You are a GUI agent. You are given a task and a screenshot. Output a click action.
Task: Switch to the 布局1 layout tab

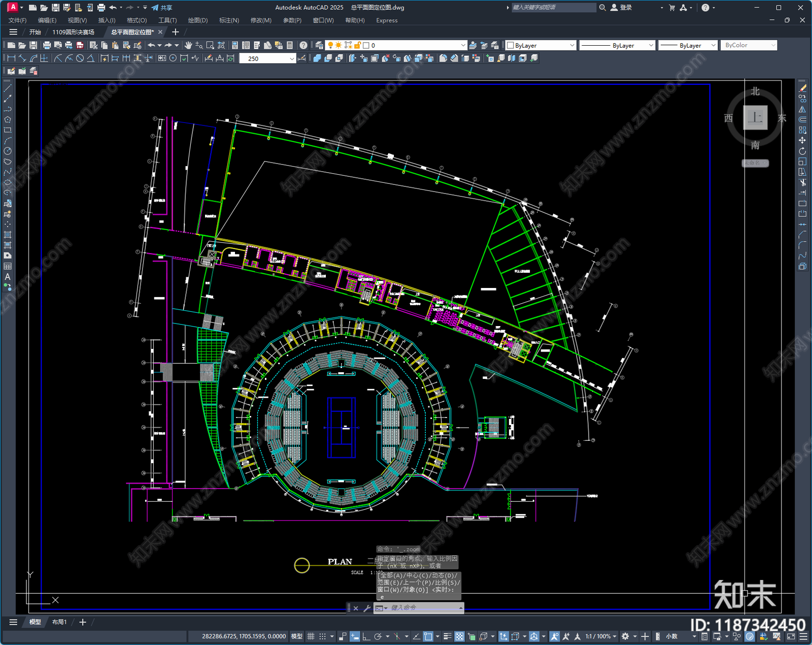[x=59, y=622]
